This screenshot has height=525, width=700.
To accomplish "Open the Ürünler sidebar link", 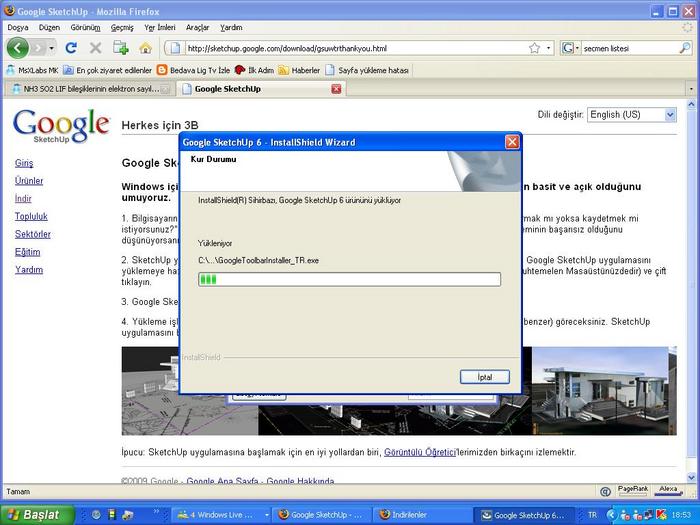I will (x=29, y=181).
